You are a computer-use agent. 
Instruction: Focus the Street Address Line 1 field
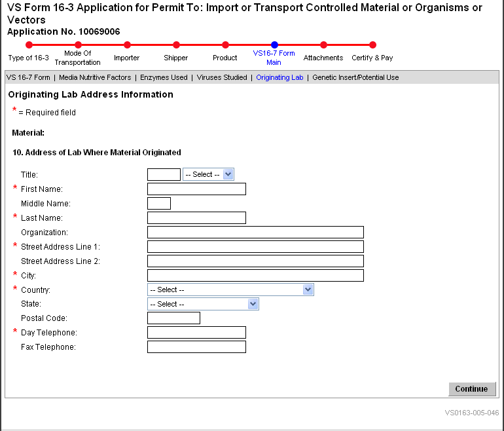255,247
